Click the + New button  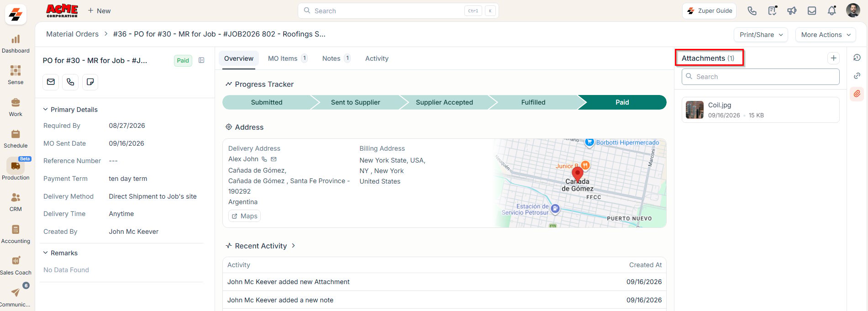point(99,11)
